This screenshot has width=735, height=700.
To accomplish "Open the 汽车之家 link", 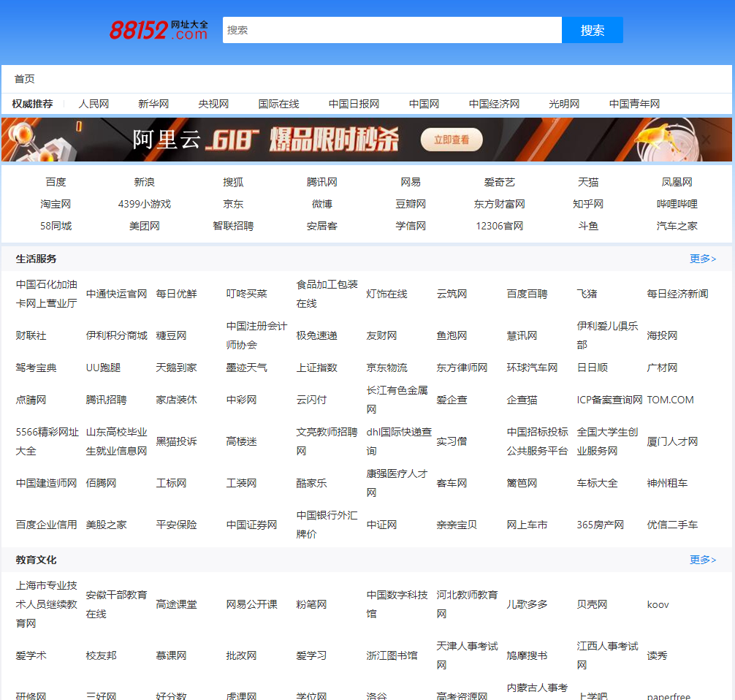I will pyautogui.click(x=677, y=226).
